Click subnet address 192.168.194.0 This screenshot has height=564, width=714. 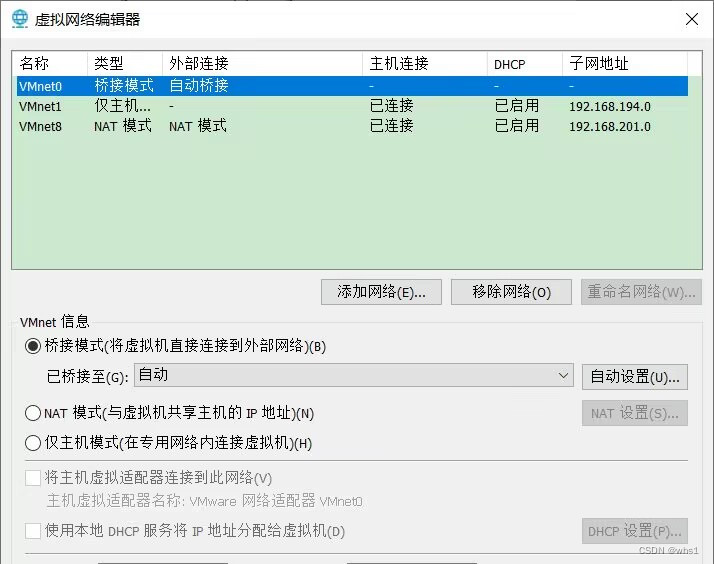click(x=610, y=107)
